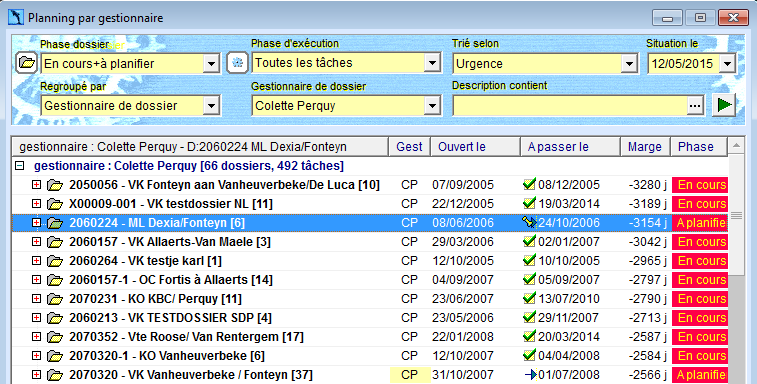The image size is (757, 384).
Task: Open the Phase d'exécution dropdown
Action: tap(432, 63)
